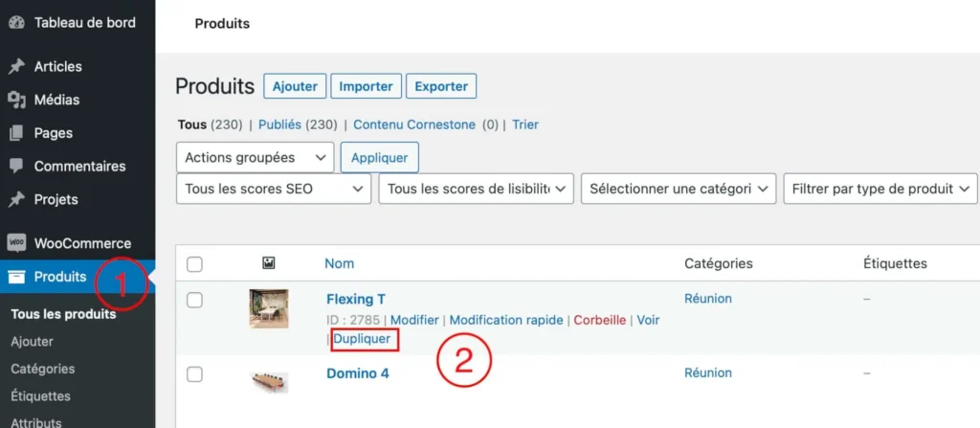This screenshot has height=428, width=980.
Task: Move Flexing T to Corbeille
Action: pyautogui.click(x=600, y=320)
